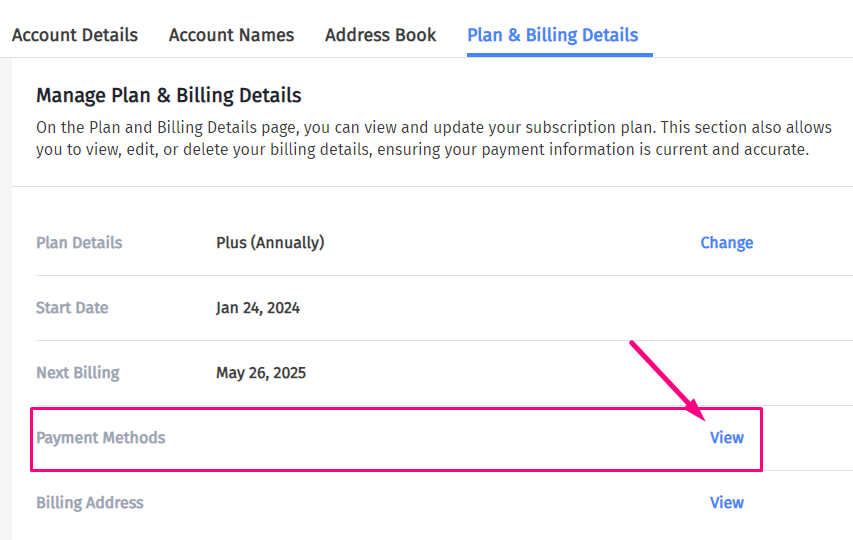Image resolution: width=853 pixels, height=540 pixels.
Task: Click the pink arrow annotation
Action: (665, 378)
